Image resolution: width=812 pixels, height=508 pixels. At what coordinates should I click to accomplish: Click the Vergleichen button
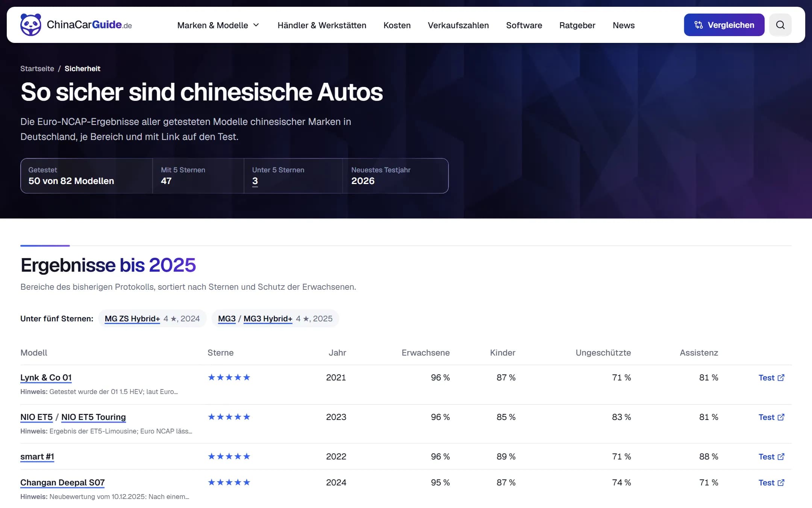(x=724, y=25)
